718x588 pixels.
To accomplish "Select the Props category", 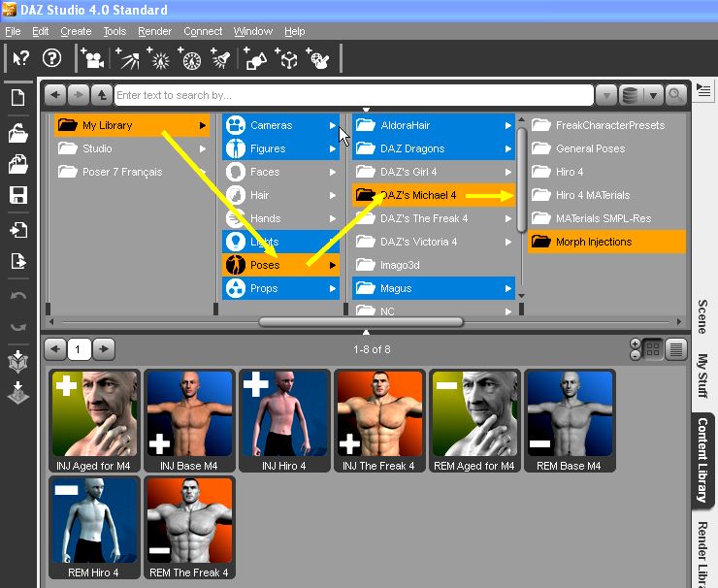I will coord(280,288).
